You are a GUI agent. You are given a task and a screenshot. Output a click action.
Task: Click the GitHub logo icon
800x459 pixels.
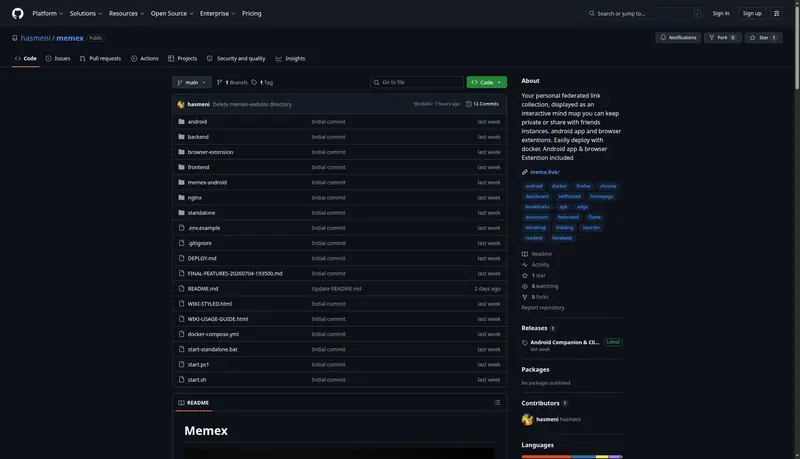coord(18,13)
